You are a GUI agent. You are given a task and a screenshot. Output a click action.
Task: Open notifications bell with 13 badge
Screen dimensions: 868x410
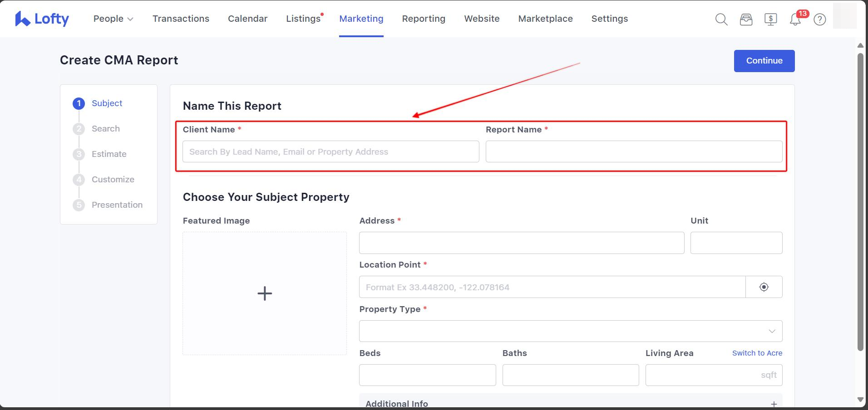(x=795, y=20)
